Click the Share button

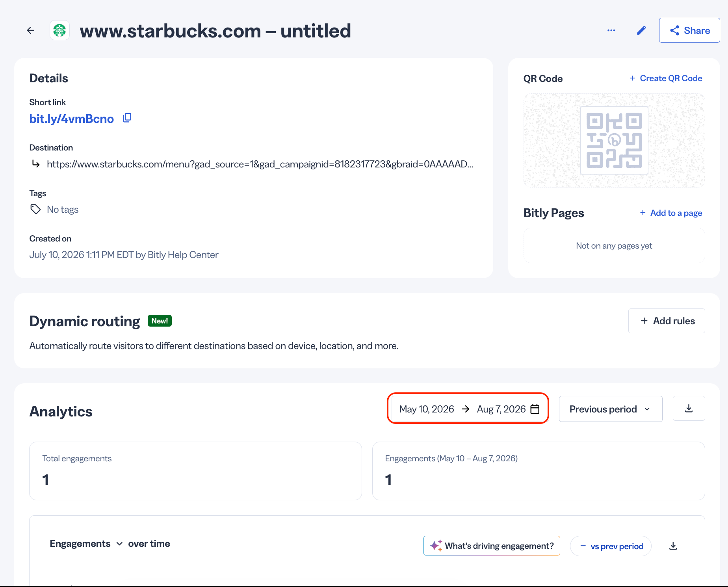[x=689, y=30]
